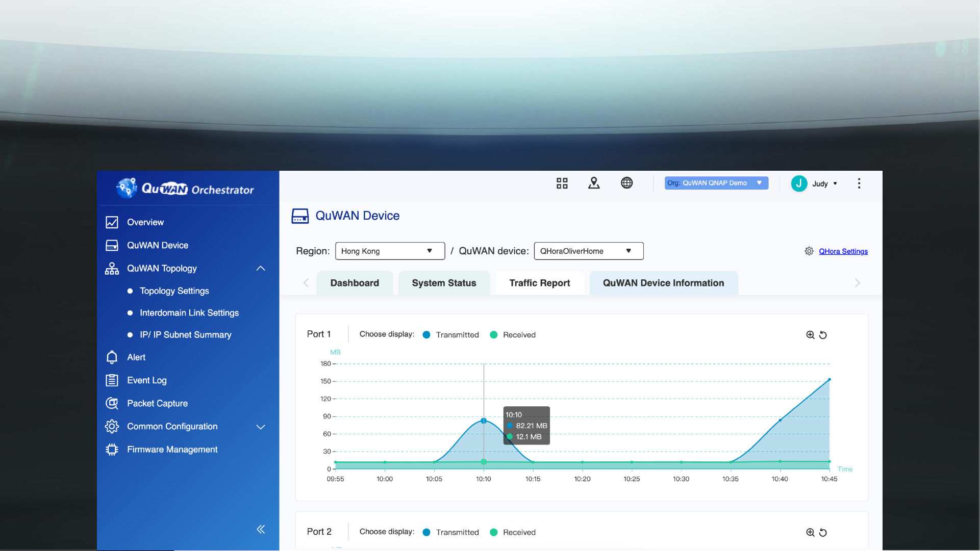Reset the Port 1 chart view
The image size is (980, 551).
[823, 335]
